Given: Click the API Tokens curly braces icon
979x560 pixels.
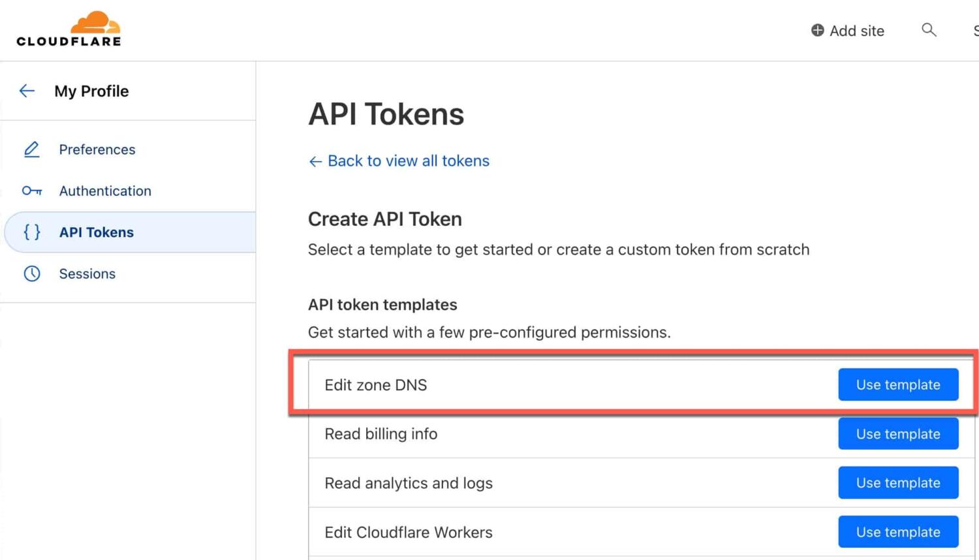Looking at the screenshot, I should coord(31,232).
